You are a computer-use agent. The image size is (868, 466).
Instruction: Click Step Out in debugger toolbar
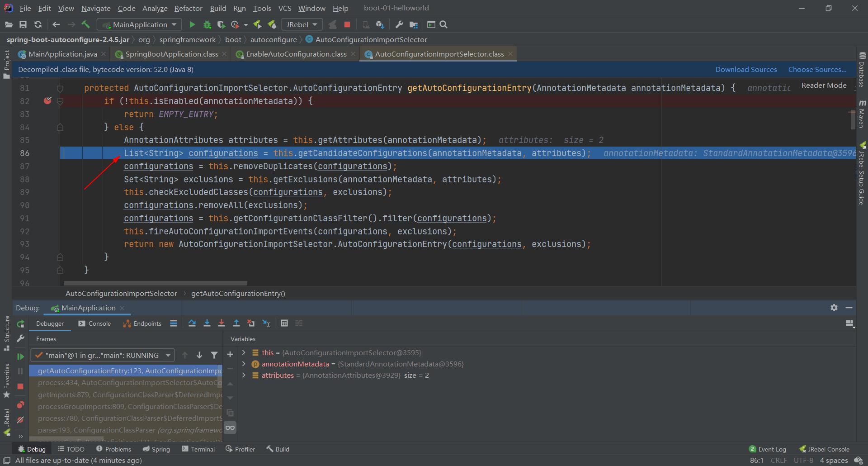(236, 323)
